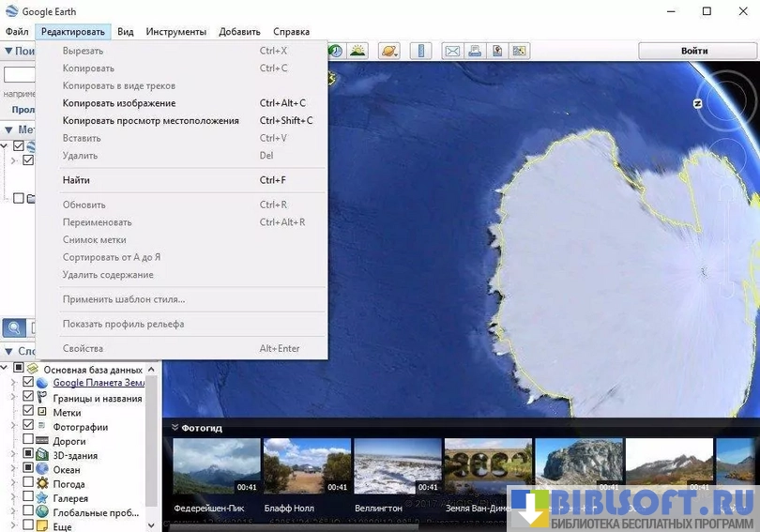The width and height of the screenshot is (760, 532).
Task: Click the print icon in the toolbar
Action: 475,51
